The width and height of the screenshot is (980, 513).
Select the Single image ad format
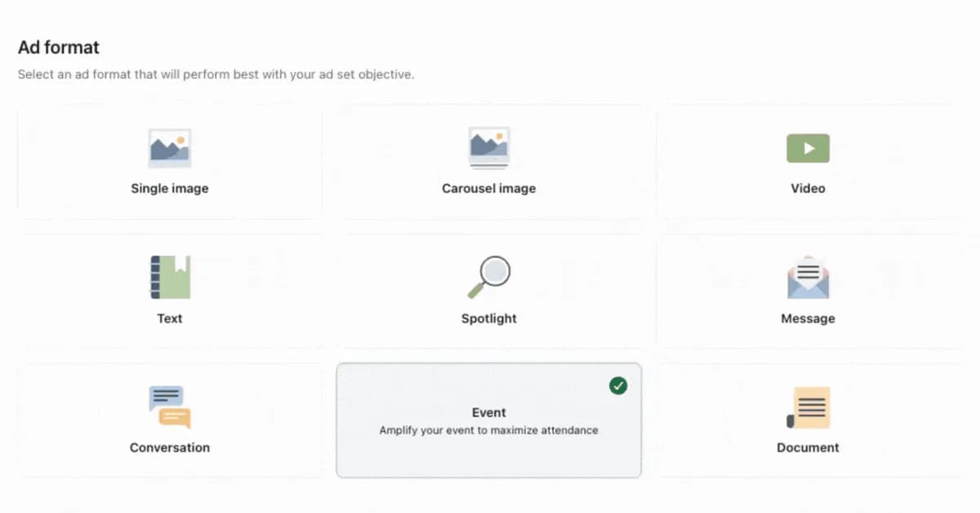pyautogui.click(x=169, y=161)
